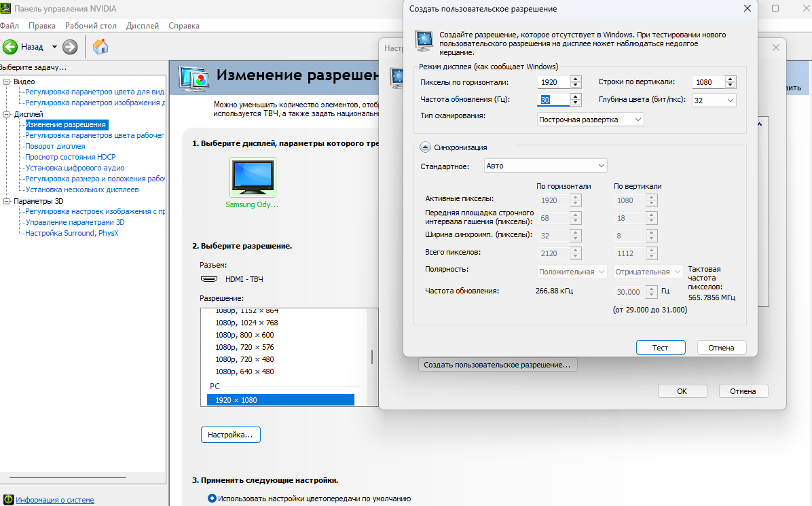Open Регулировка параметров цвета для видео
Viewport: 812px width, 506px height.
[x=95, y=92]
